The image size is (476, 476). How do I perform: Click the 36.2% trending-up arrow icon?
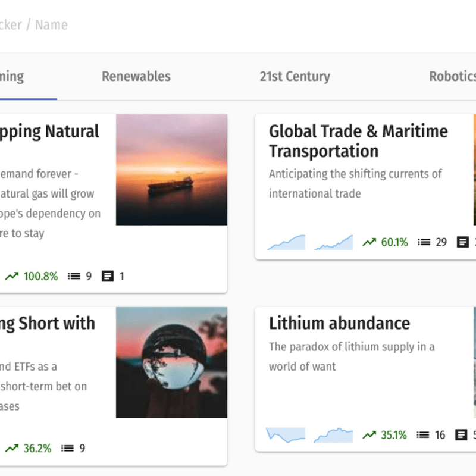coord(12,449)
